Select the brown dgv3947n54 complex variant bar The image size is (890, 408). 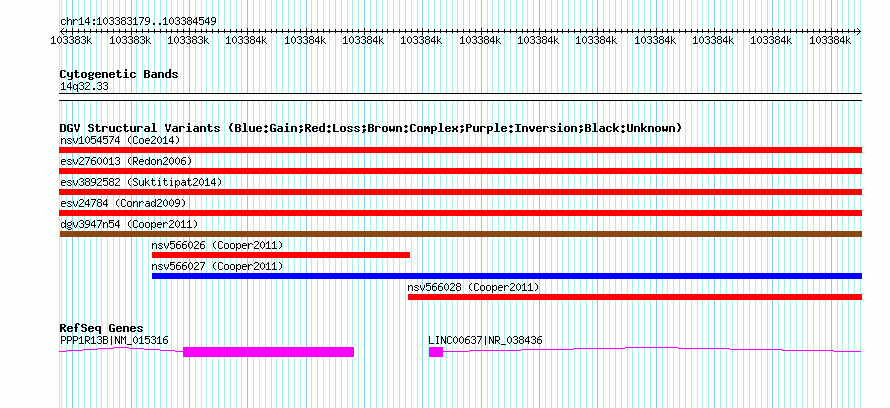(x=460, y=234)
